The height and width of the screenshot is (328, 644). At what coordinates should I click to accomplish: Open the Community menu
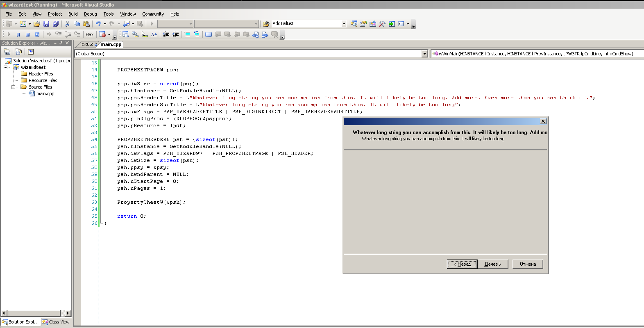(153, 14)
